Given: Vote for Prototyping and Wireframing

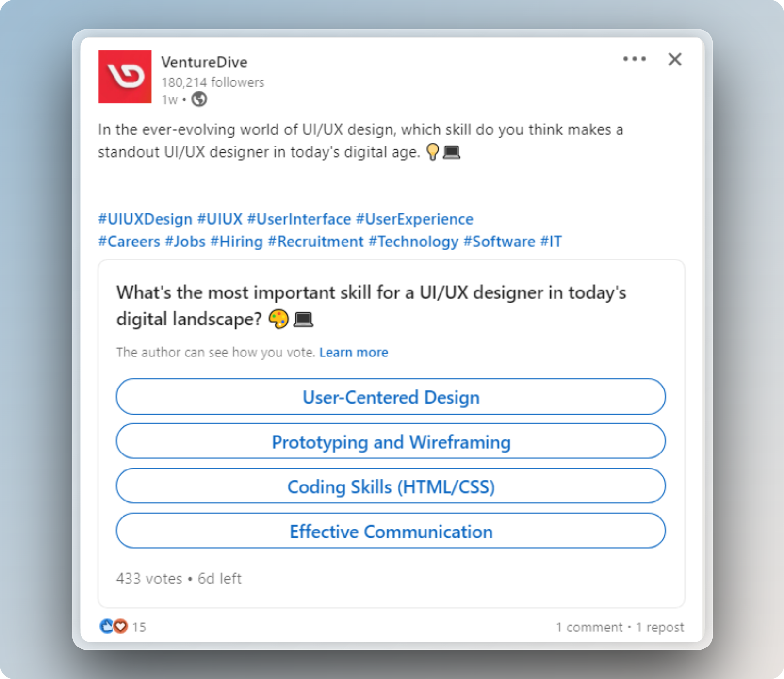Looking at the screenshot, I should tap(391, 441).
